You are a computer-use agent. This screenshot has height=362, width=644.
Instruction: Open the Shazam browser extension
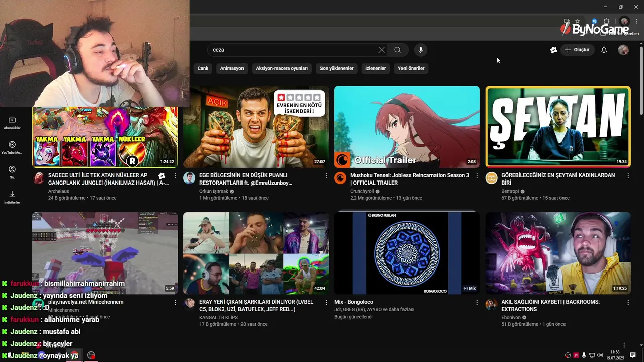(x=594, y=21)
